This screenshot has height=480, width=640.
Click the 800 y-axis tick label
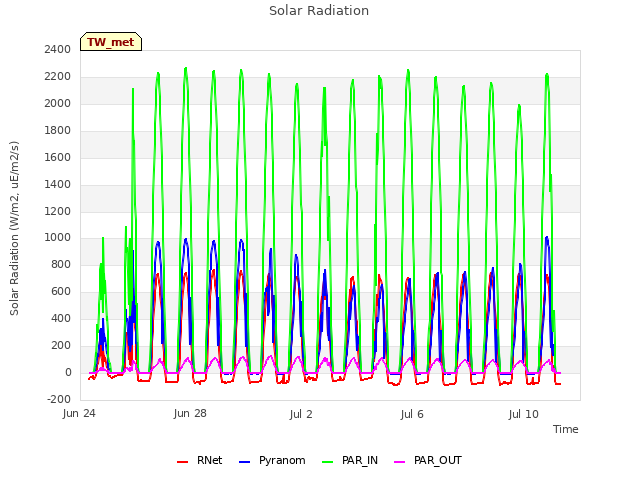click(61, 264)
